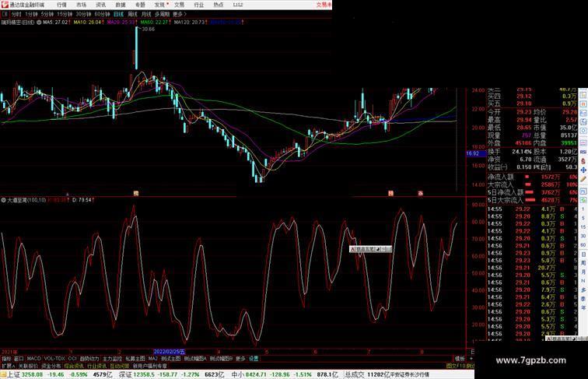The height and width of the screenshot is (379, 588).
Task: Click the orange marker icon below the price peak
Action: pyautogui.click(x=136, y=193)
